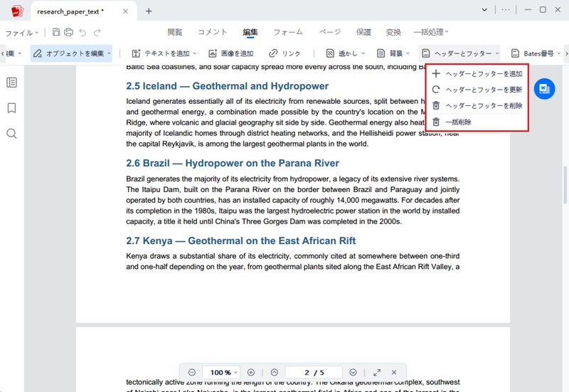Switch to ページ tab
Screen dimensions: 569x392
[x=330, y=32]
